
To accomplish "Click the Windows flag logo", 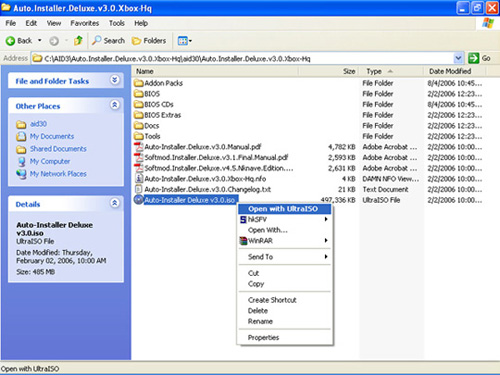I will (x=488, y=23).
